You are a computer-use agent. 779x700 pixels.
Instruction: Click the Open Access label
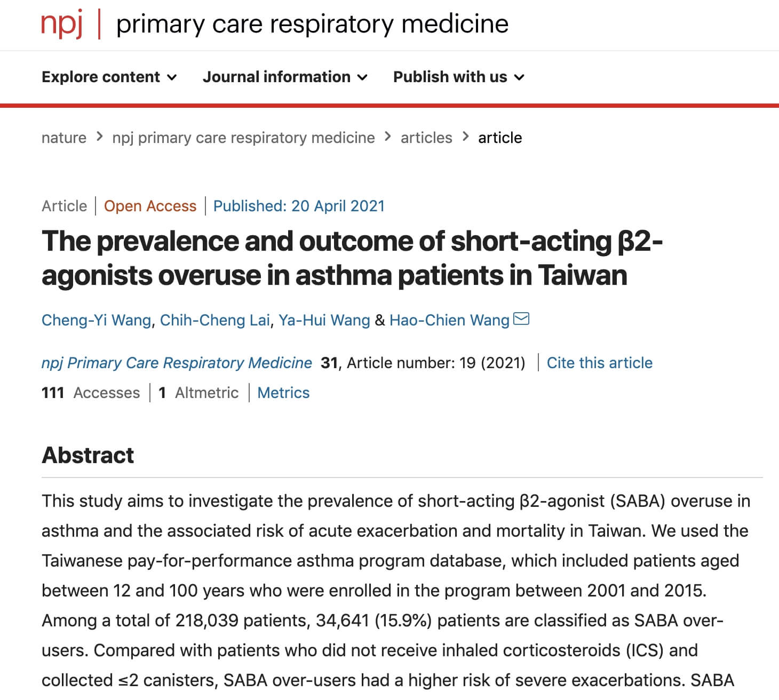(x=150, y=206)
